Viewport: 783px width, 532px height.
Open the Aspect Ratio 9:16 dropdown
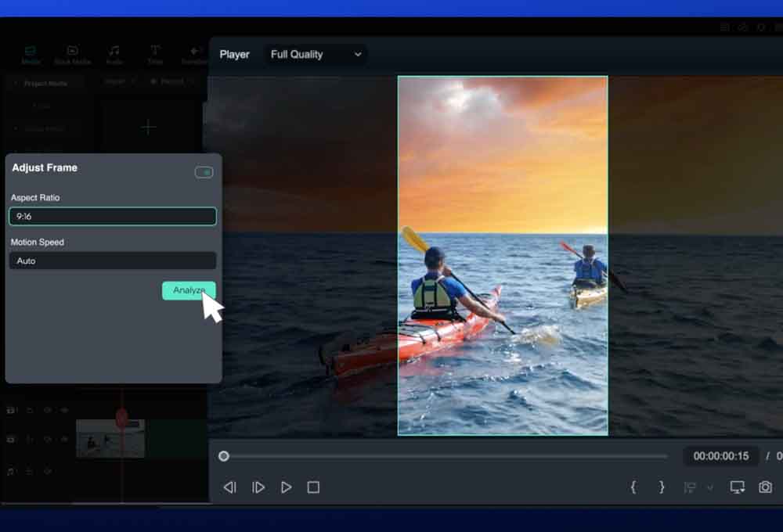pyautogui.click(x=113, y=217)
